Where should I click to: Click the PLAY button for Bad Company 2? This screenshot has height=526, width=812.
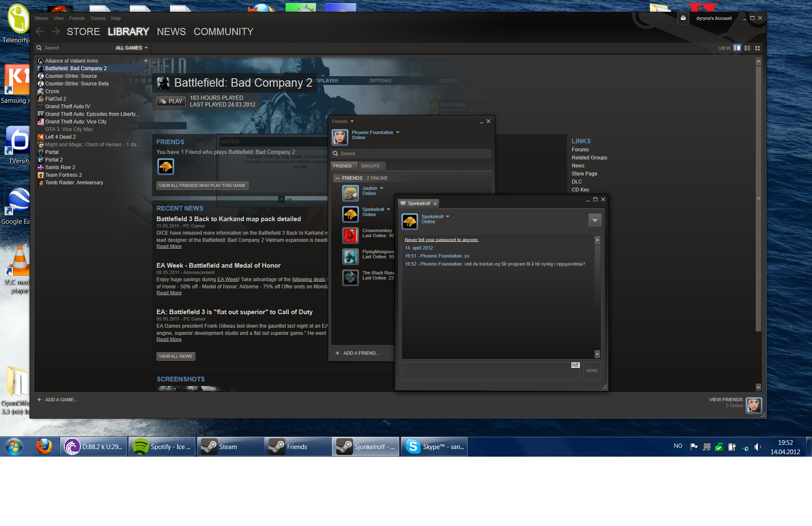[x=171, y=101]
